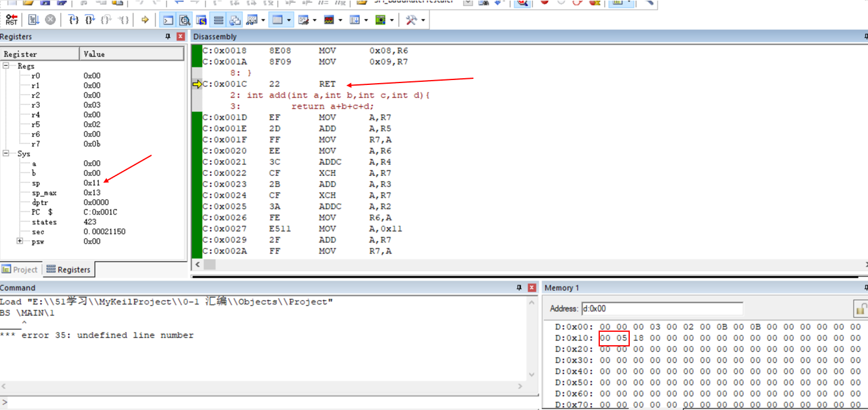The height and width of the screenshot is (410, 868).
Task: Expand the Analysis windows dropdown arrow
Action: pyautogui.click(x=340, y=20)
